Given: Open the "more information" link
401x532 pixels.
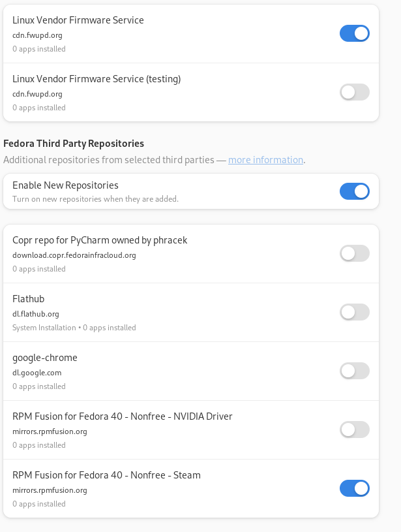Looking at the screenshot, I should click(265, 160).
